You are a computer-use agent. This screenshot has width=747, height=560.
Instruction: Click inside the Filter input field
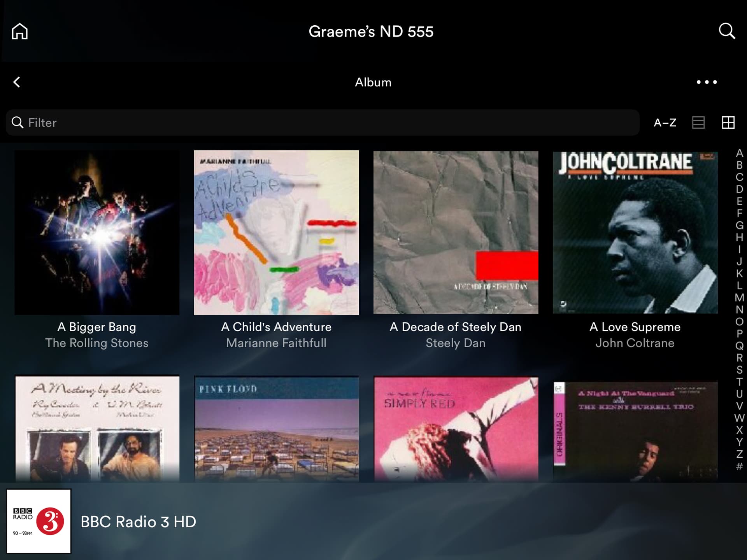pos(156,122)
